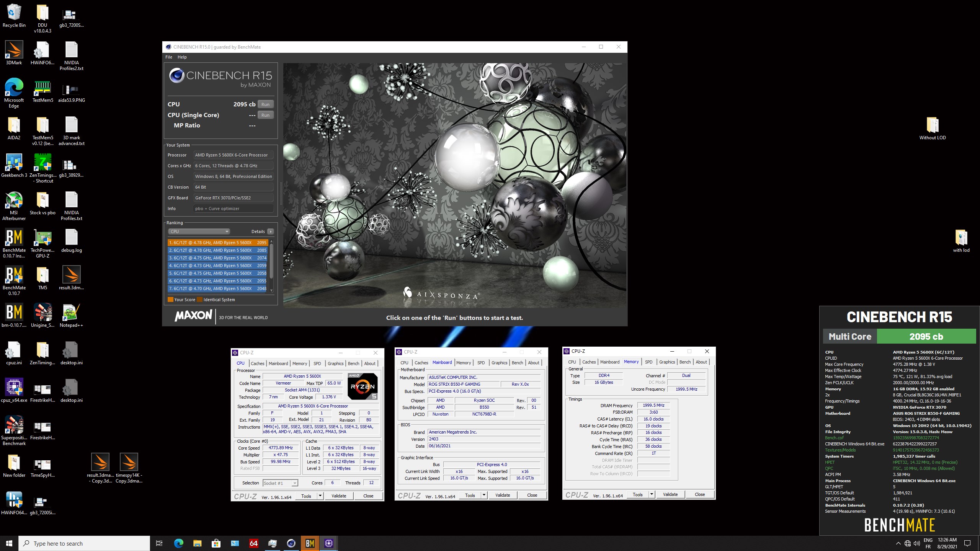Image resolution: width=980 pixels, height=551 pixels.
Task: Switch to Cinebench in the taskbar
Action: 291,543
